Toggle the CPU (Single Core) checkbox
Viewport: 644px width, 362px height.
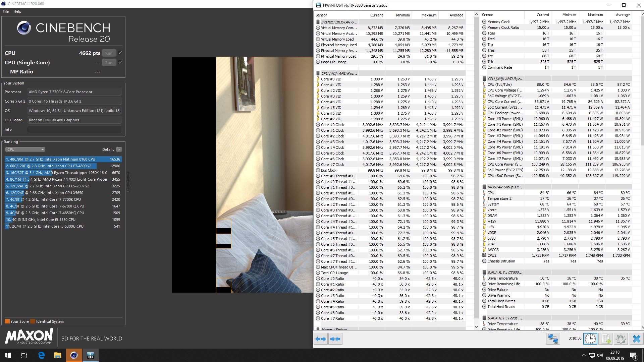click(120, 62)
